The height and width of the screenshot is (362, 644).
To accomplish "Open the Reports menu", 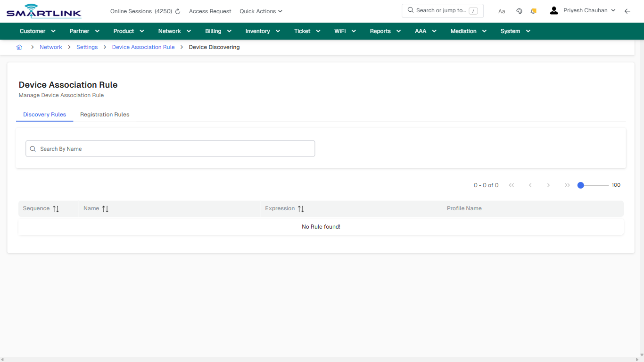I will (385, 31).
